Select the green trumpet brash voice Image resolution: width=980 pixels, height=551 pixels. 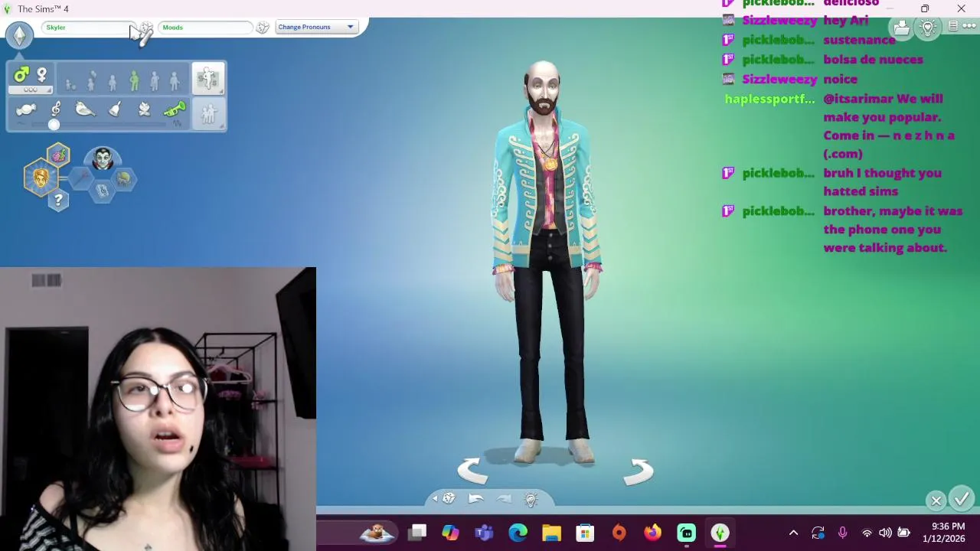pos(175,109)
